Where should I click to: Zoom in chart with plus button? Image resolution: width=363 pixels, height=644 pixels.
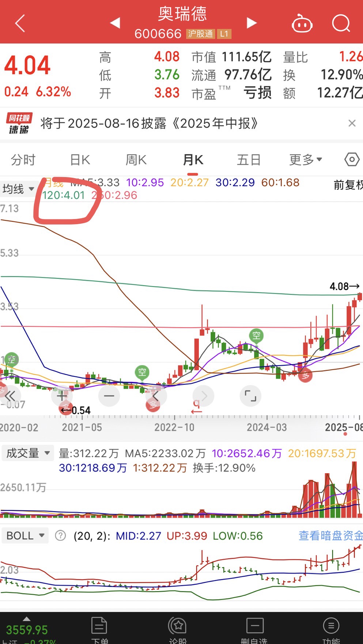click(x=62, y=396)
